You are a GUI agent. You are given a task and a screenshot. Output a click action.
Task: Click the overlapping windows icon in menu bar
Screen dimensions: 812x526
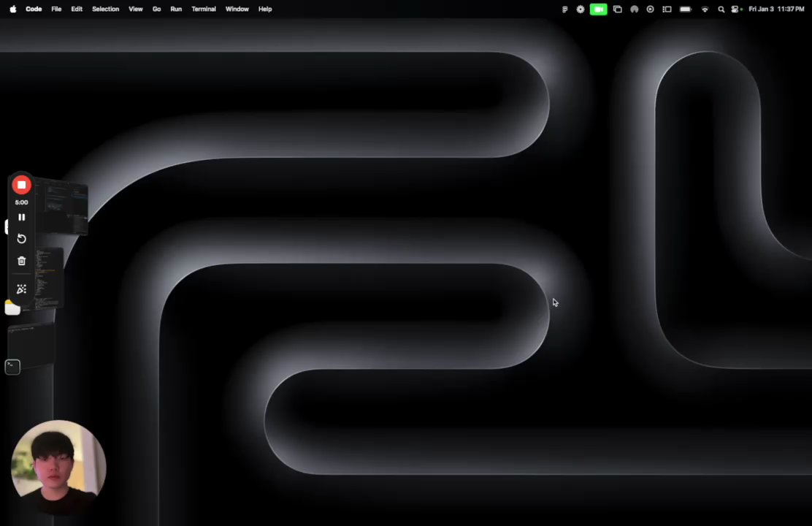pos(617,9)
